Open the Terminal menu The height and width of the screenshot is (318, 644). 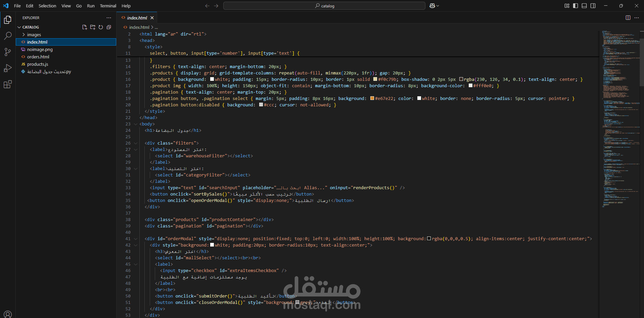click(108, 6)
